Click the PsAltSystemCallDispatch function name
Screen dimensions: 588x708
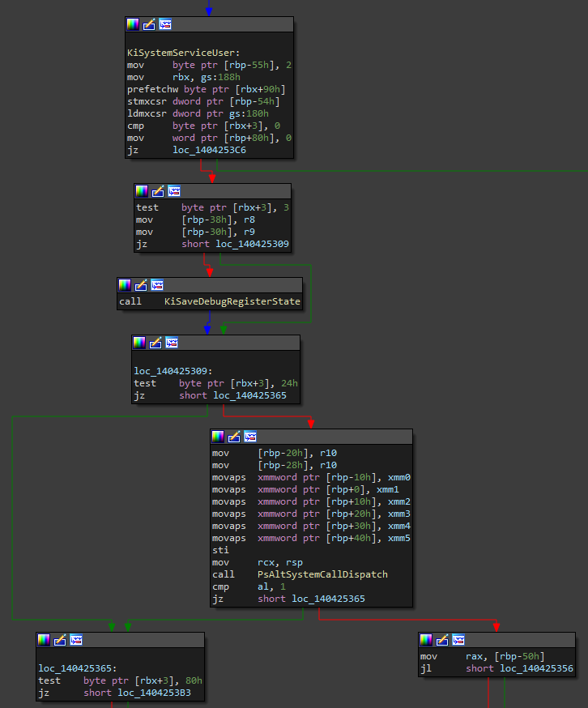(322, 574)
